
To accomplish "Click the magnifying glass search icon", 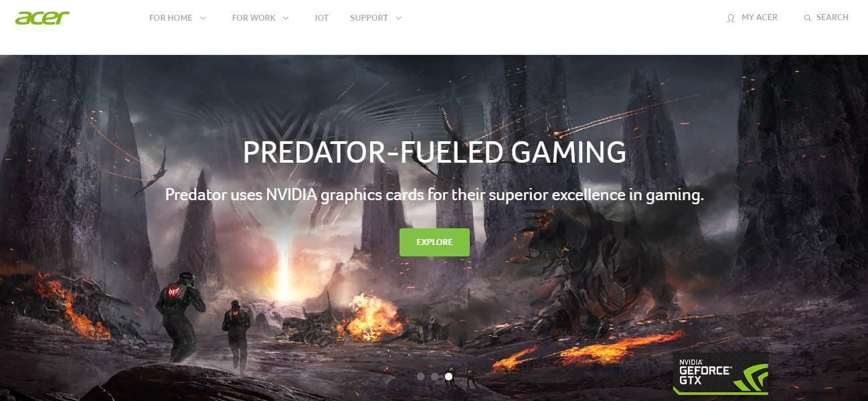I will [x=807, y=18].
